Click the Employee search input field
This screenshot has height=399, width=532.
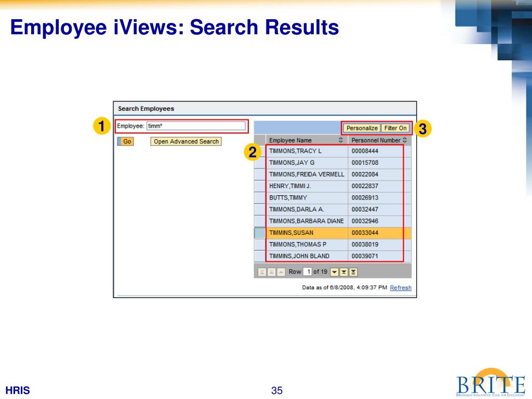coord(196,126)
